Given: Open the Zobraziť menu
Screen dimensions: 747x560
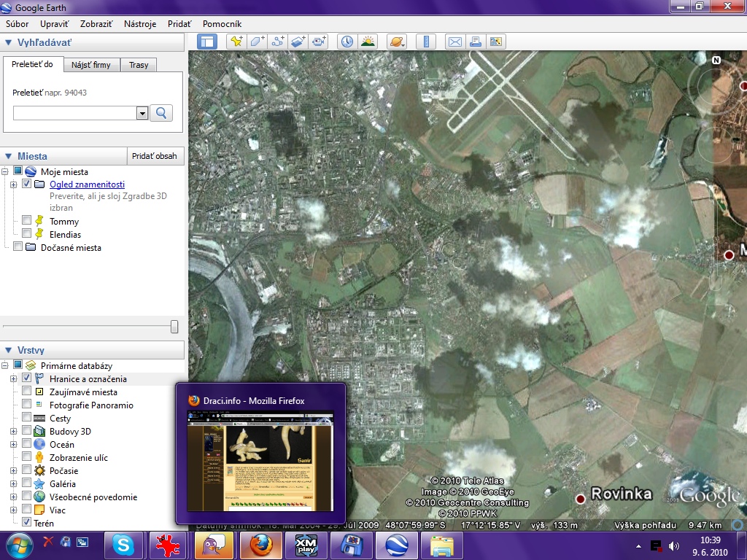Looking at the screenshot, I should tap(96, 24).
